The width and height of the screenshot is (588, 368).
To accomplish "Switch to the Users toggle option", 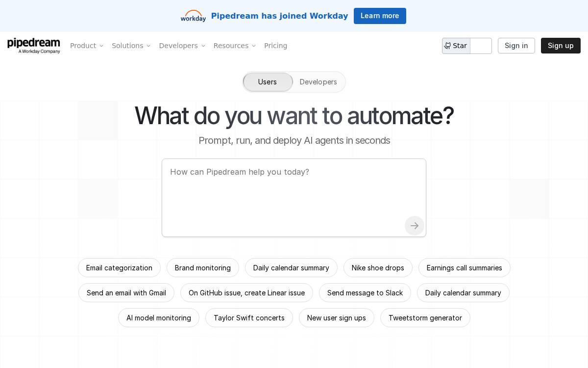I will point(268,82).
